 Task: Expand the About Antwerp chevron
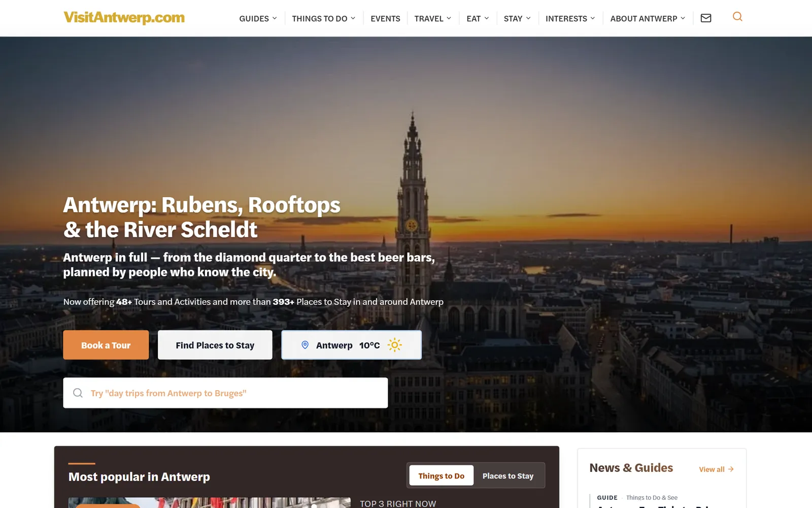(x=683, y=18)
